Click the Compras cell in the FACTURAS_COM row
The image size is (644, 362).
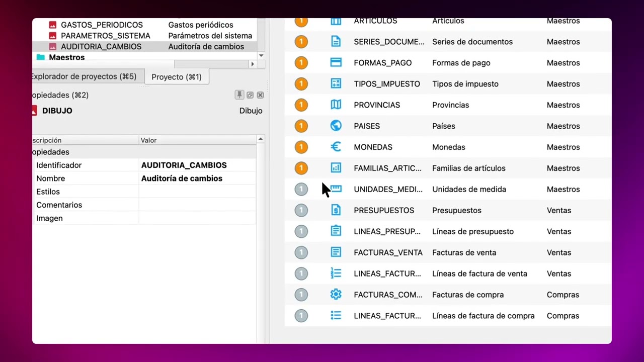(x=563, y=295)
